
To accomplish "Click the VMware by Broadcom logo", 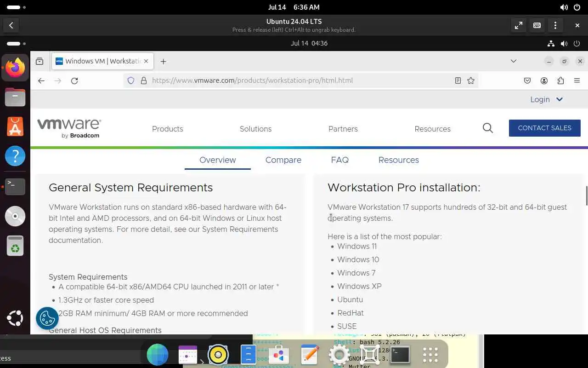I will (x=69, y=128).
